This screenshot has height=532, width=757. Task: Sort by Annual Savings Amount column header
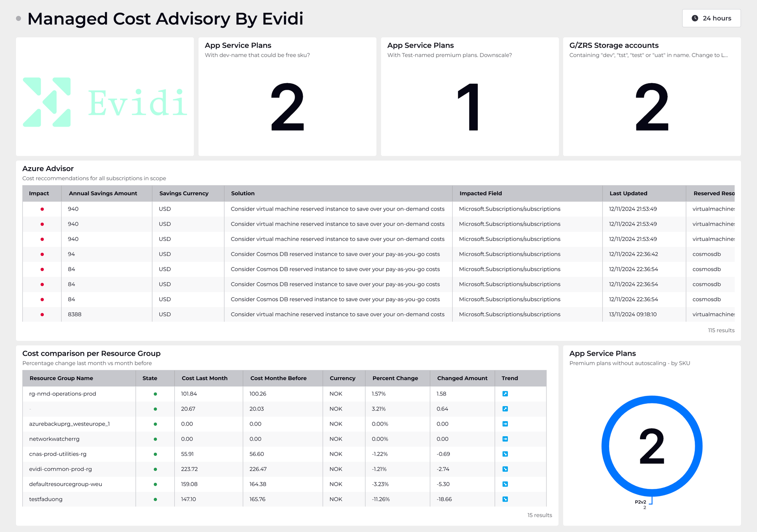tap(103, 193)
